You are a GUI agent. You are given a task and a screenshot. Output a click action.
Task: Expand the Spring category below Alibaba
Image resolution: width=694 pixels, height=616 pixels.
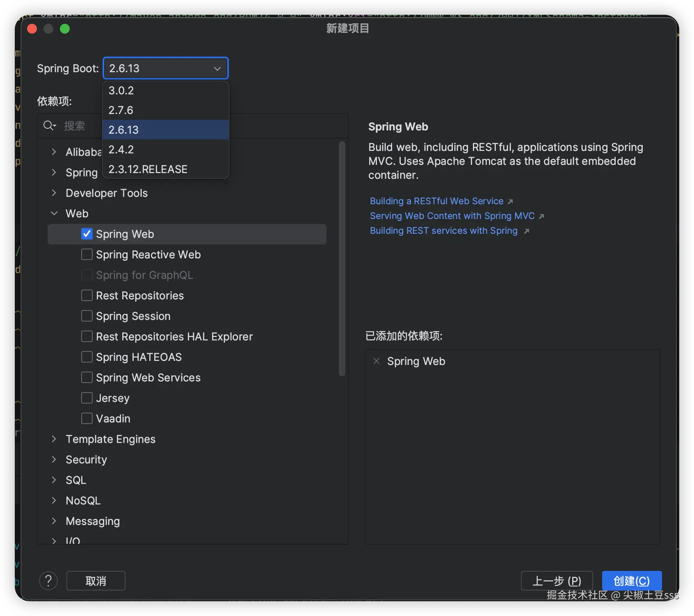tap(54, 172)
